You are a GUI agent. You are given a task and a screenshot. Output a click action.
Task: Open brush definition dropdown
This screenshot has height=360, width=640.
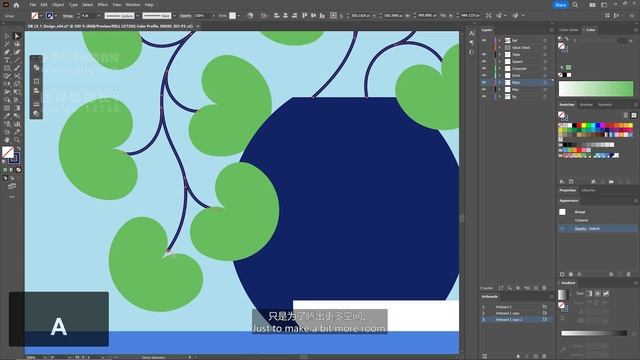click(x=174, y=16)
